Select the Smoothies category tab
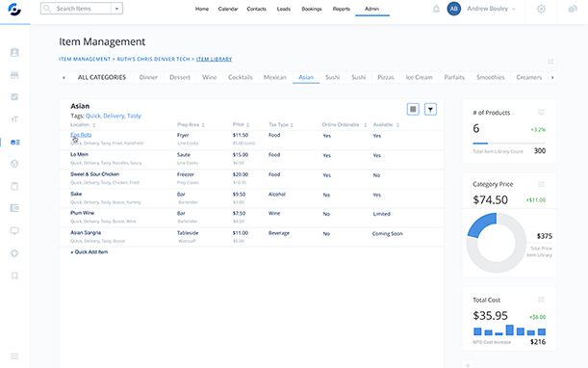 (x=490, y=77)
